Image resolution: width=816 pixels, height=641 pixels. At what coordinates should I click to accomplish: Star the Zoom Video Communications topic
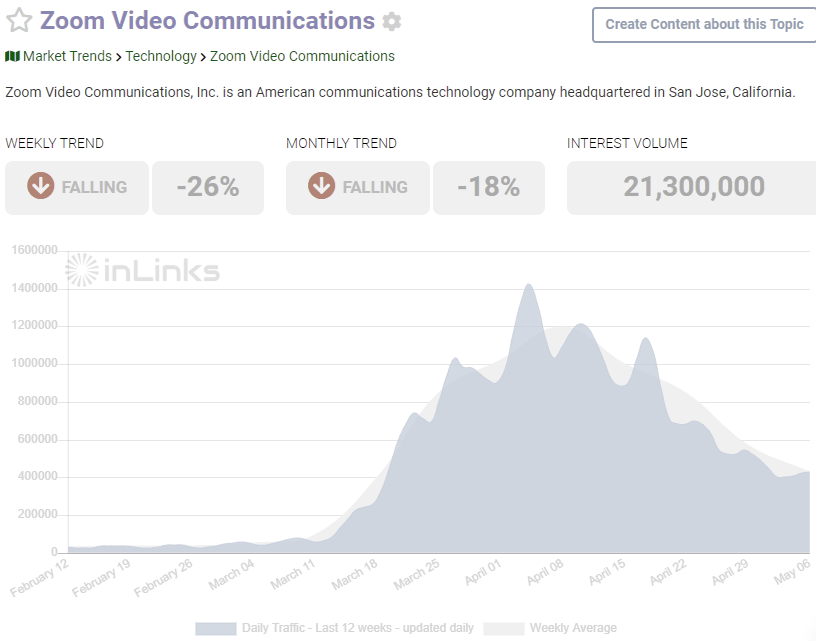pyautogui.click(x=19, y=21)
